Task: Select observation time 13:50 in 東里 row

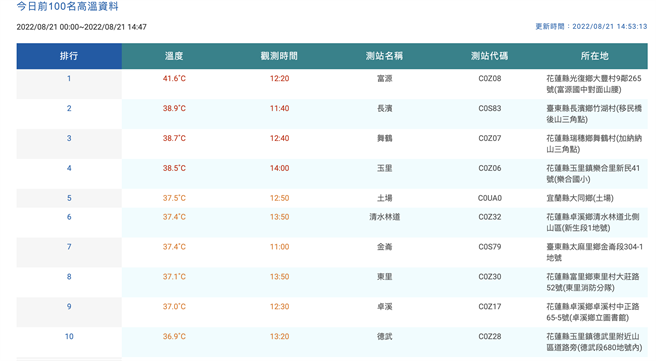Action: tap(279, 277)
